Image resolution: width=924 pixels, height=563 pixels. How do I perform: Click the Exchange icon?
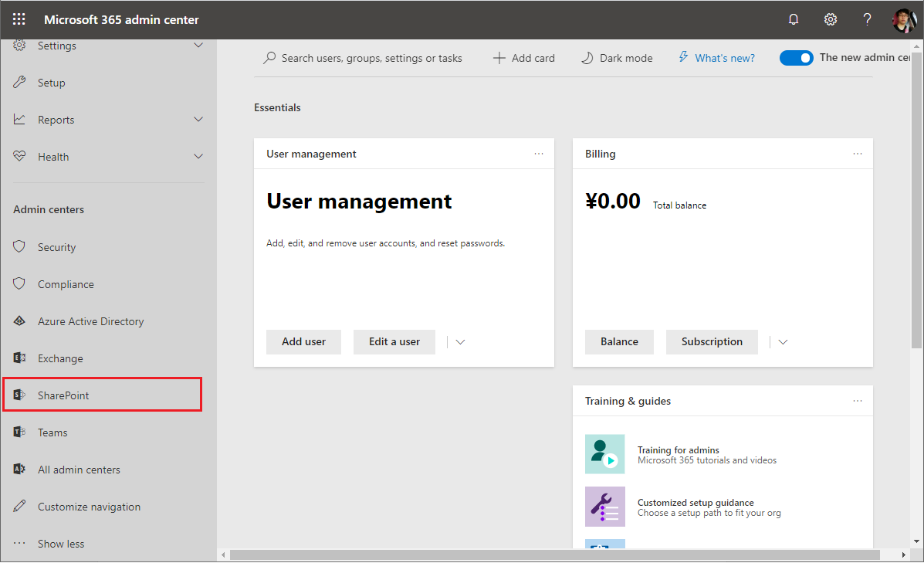click(x=19, y=358)
